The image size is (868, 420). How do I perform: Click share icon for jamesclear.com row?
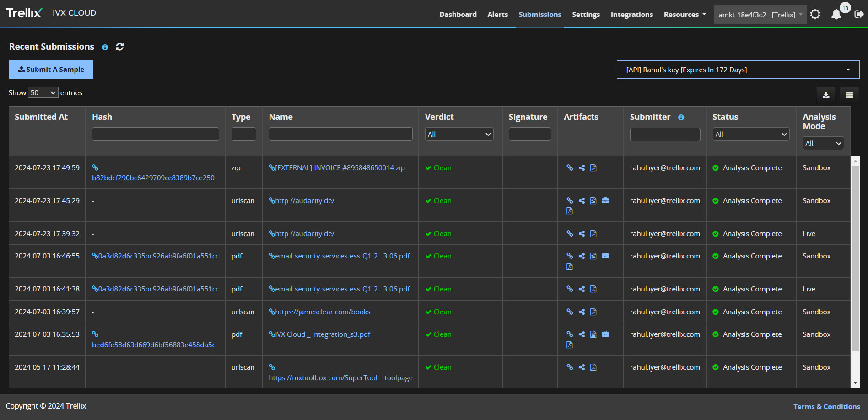(582, 312)
